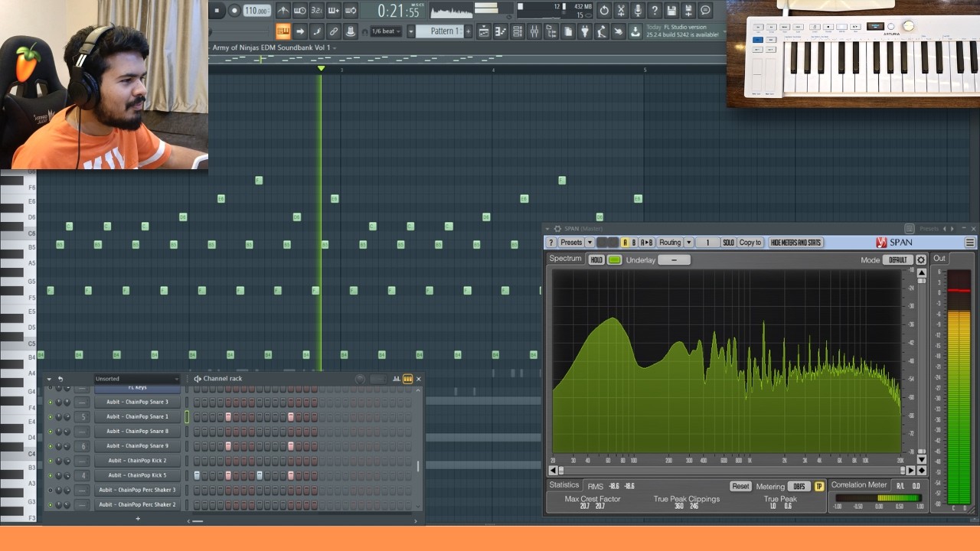This screenshot has height=551, width=980.
Task: Click the Channel rack graph editor icon
Action: click(397, 379)
